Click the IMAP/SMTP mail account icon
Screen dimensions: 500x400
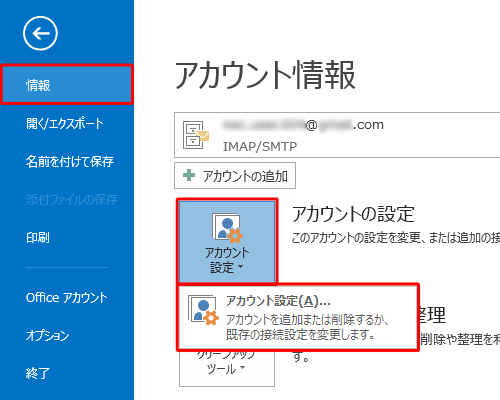coord(196,135)
